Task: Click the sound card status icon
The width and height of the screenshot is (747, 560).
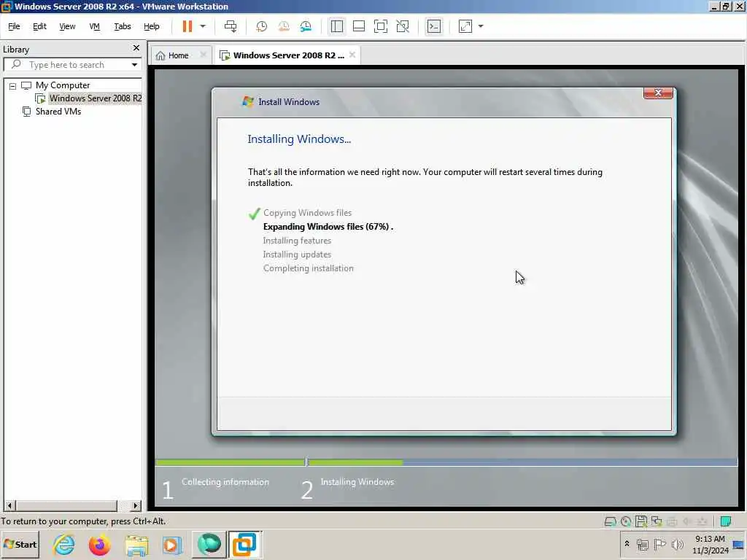Action: (x=687, y=521)
